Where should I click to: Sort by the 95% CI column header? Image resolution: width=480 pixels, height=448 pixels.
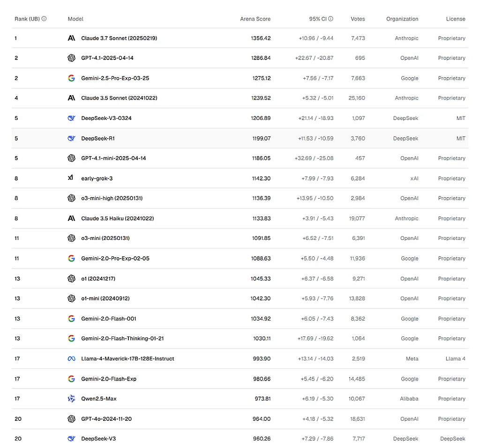tap(318, 19)
